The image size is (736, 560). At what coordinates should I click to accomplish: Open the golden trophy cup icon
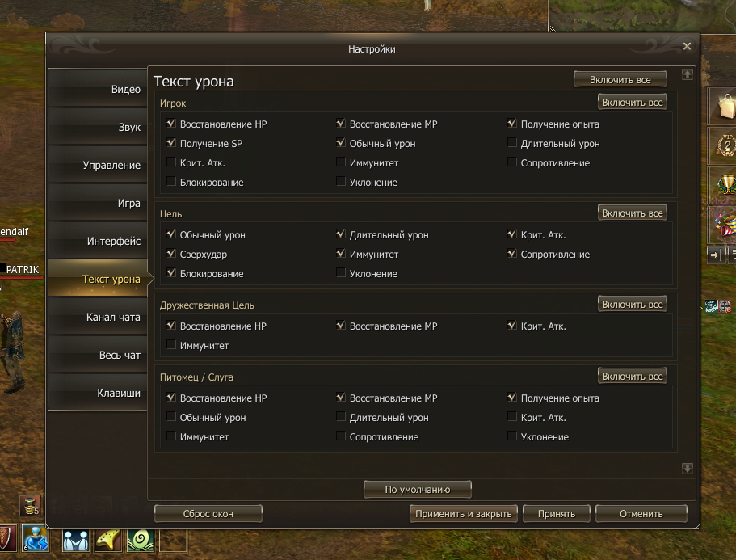point(726,184)
